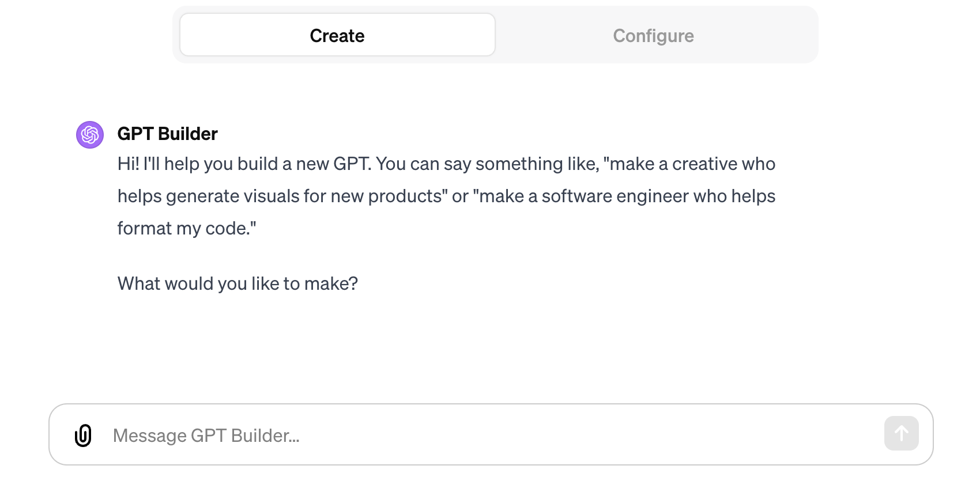Screen dimensions: 980x492
Task: Select the attachment clip next to message box
Action: [x=84, y=435]
